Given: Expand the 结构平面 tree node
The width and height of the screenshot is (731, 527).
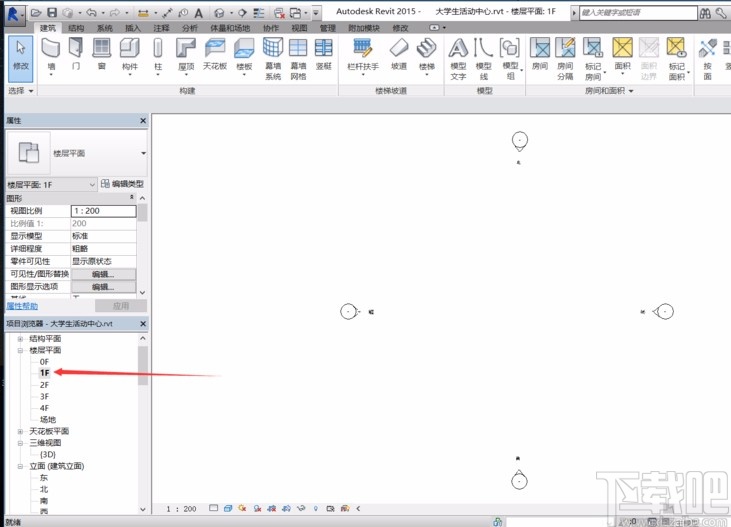Looking at the screenshot, I should coord(20,339).
